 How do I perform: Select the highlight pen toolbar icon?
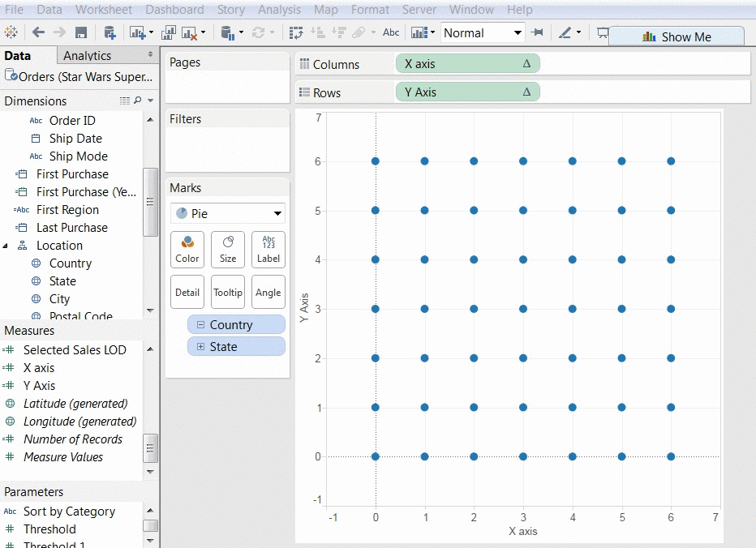(x=565, y=32)
